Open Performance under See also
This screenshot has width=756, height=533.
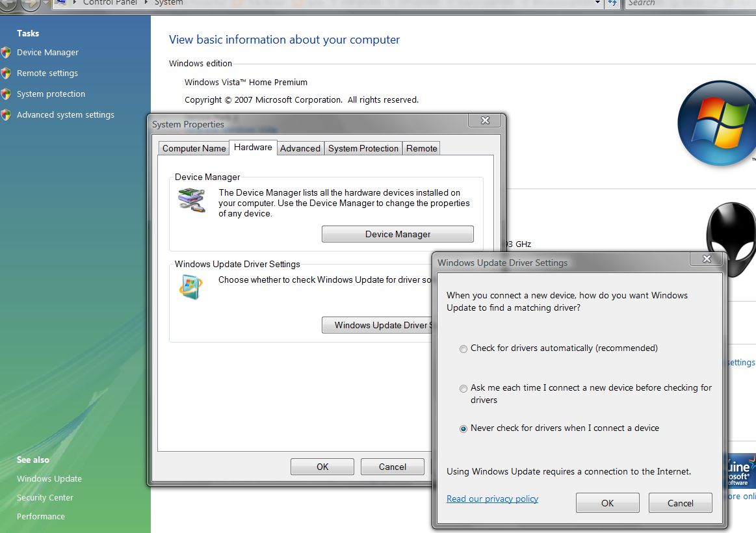40,516
